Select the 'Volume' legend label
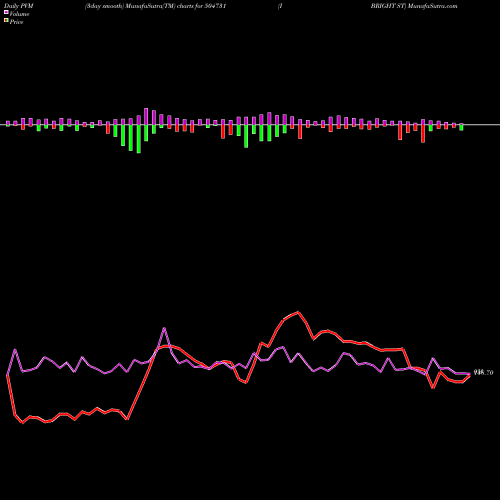This screenshot has height=500, width=500. (x=19, y=14)
